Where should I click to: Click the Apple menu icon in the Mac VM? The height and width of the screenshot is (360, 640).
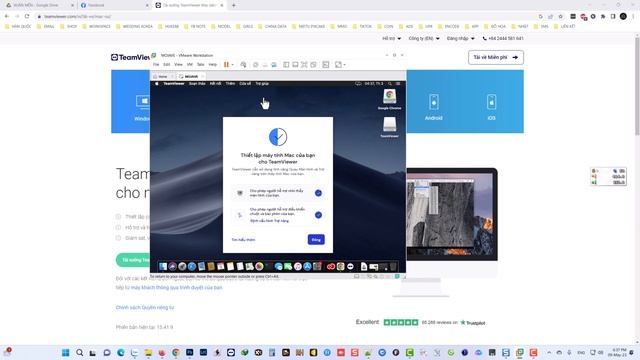(156, 84)
